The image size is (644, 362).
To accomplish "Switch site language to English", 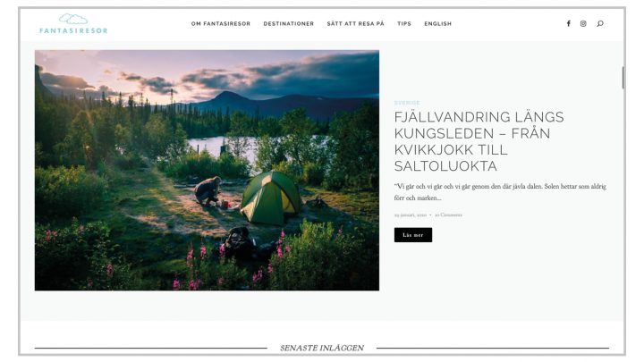I will 437,24.
